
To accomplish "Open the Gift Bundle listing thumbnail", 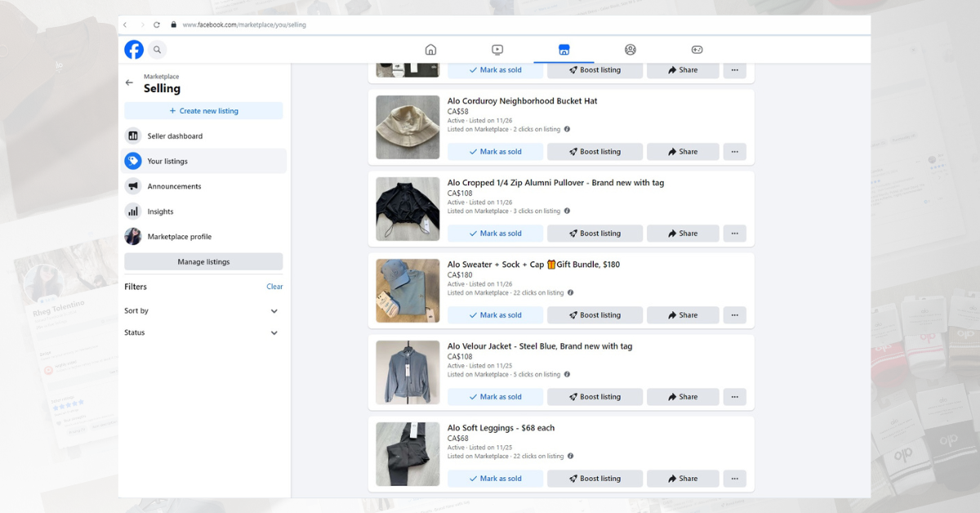I will (x=408, y=291).
